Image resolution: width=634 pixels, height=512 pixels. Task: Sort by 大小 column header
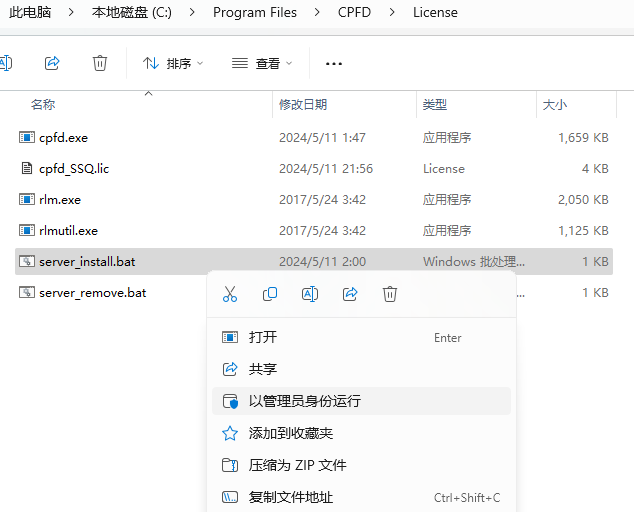pyautogui.click(x=555, y=105)
